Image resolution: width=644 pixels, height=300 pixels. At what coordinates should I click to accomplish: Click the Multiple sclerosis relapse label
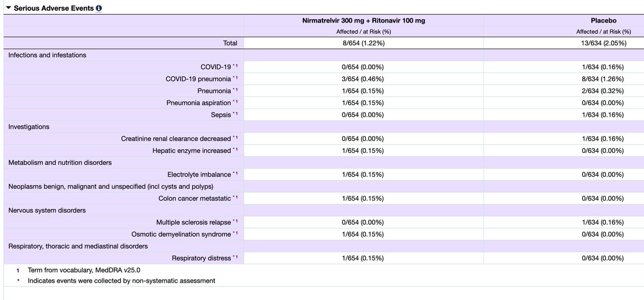(x=194, y=222)
